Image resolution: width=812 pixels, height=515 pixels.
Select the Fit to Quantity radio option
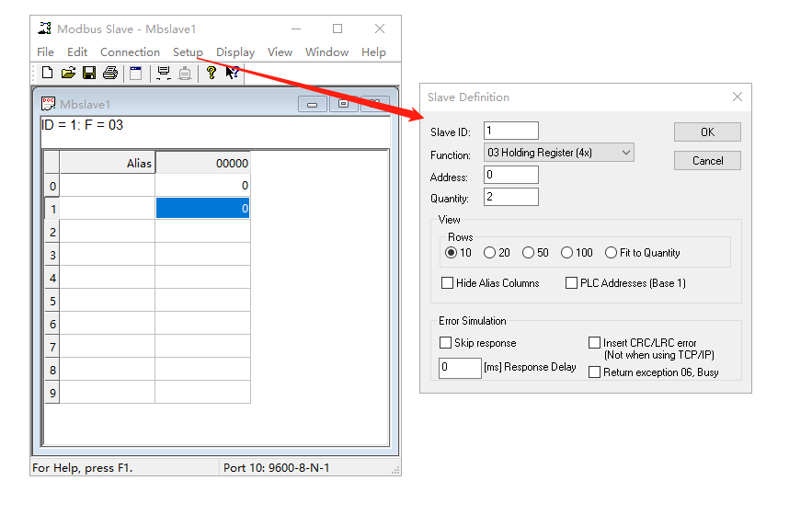click(611, 253)
